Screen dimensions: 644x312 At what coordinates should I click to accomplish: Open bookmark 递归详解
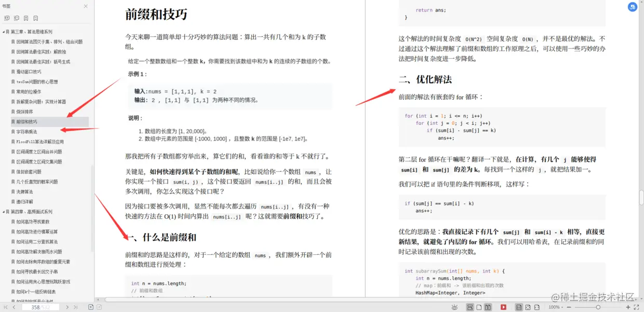coord(24,202)
